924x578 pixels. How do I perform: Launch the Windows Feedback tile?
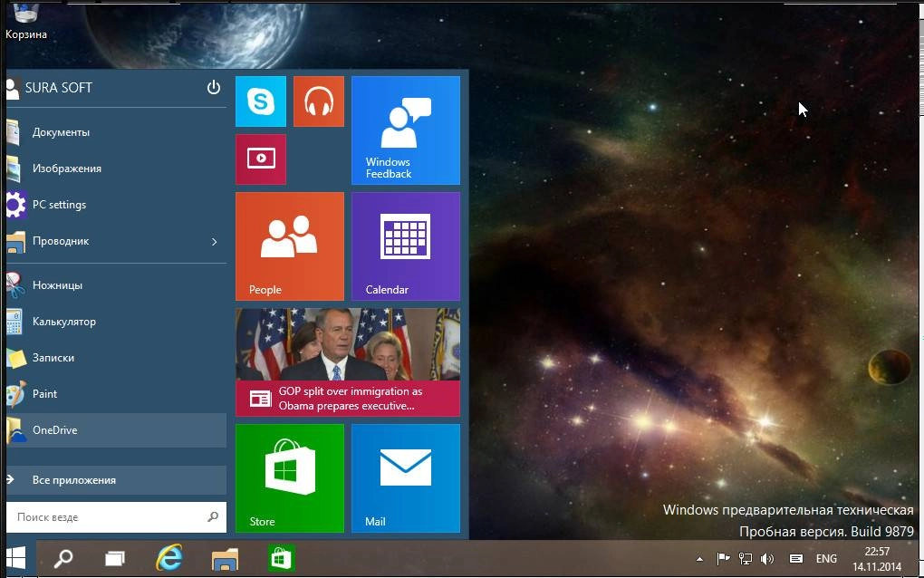(406, 130)
